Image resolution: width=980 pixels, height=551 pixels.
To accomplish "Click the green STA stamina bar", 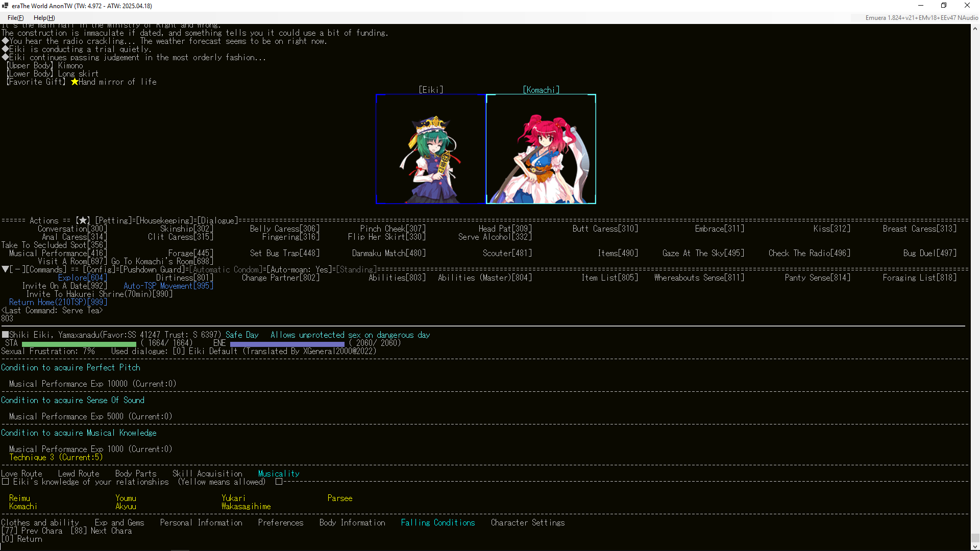I will click(x=80, y=343).
